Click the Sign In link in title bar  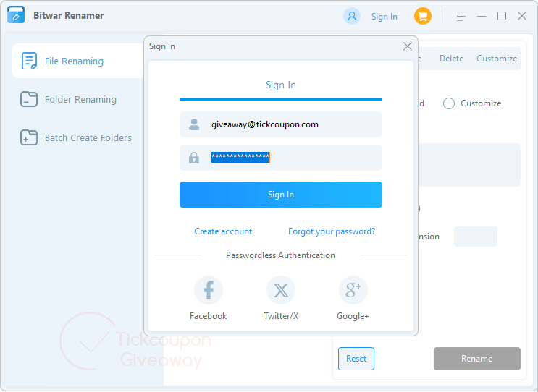tap(384, 17)
